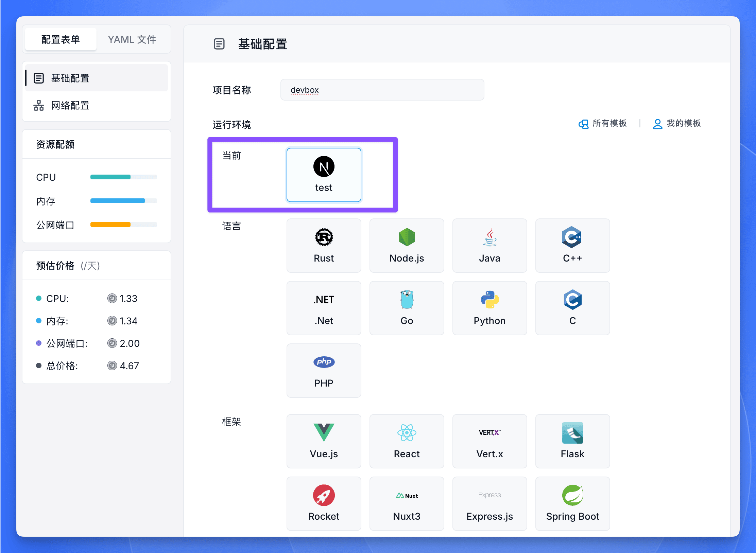The width and height of the screenshot is (756, 553).
Task: Click the 公网端口 quota progress bar
Action: [123, 225]
